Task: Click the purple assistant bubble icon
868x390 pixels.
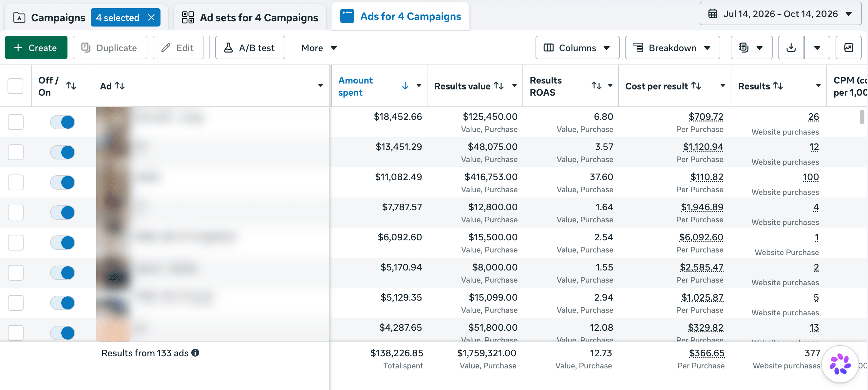Action: 840,364
